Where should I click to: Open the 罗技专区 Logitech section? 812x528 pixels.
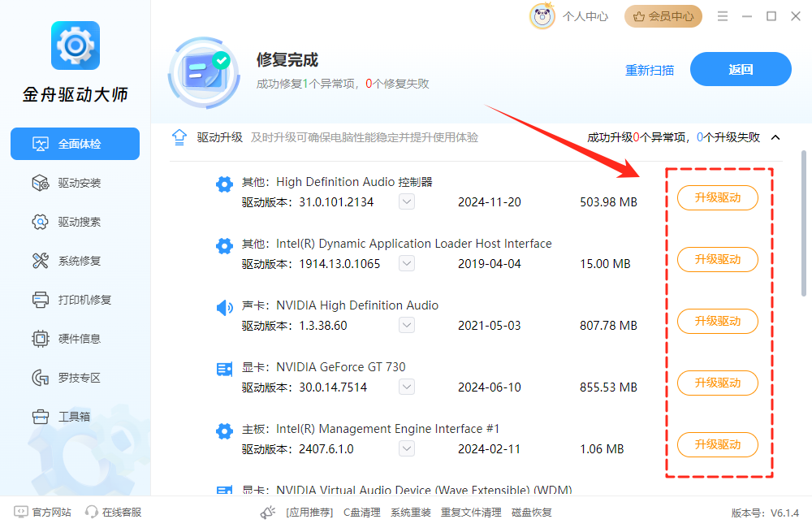75,378
